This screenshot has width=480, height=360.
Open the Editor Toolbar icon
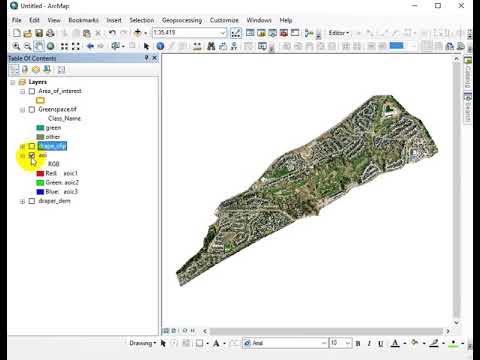[x=236, y=33]
